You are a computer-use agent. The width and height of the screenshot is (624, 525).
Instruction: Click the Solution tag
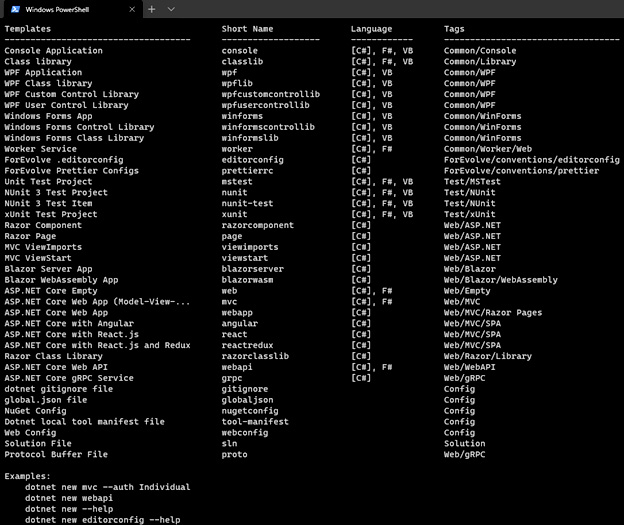pyautogui.click(x=464, y=443)
